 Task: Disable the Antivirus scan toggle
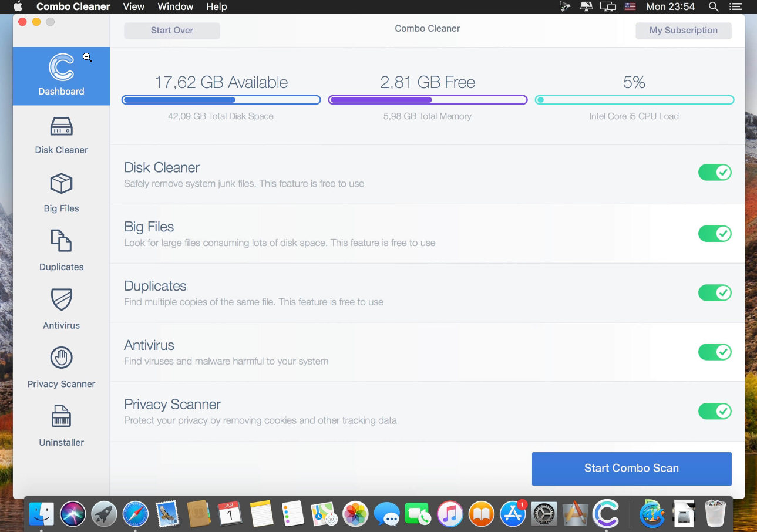tap(715, 352)
